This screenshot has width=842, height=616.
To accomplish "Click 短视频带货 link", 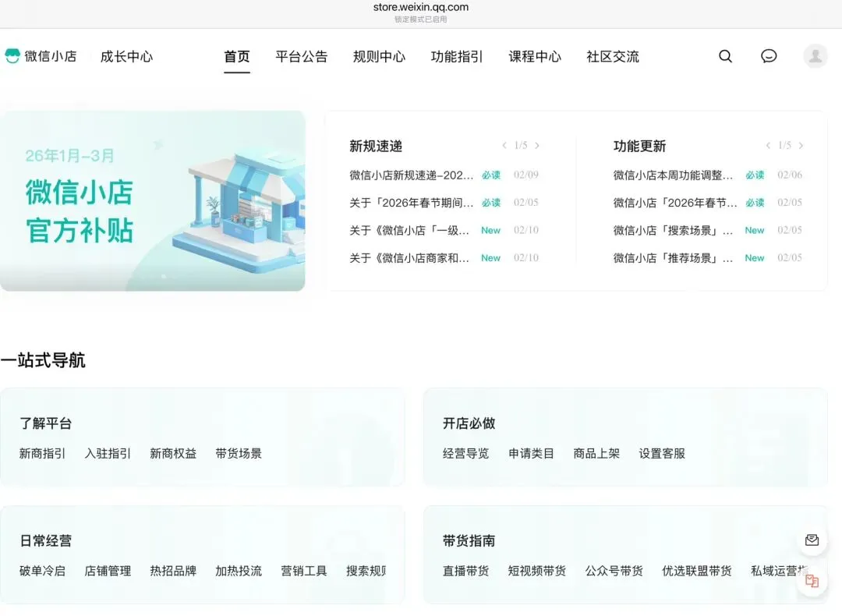I will (537, 571).
